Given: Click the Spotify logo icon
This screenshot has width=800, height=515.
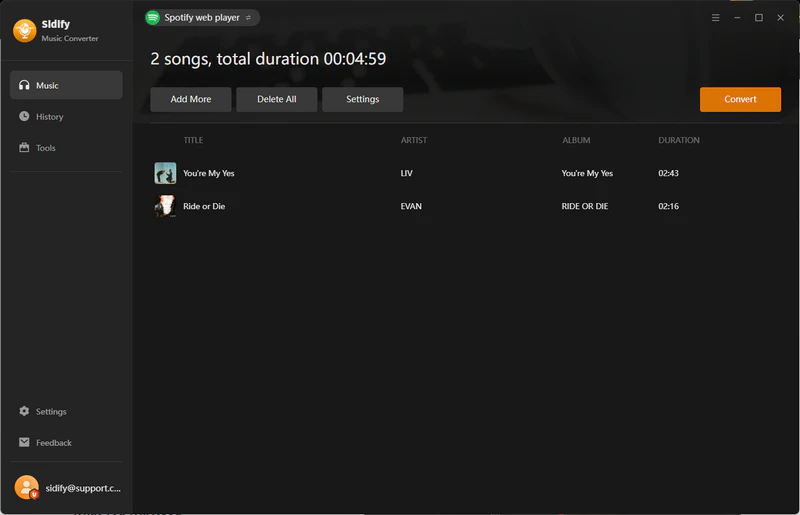Looking at the screenshot, I should (x=153, y=17).
